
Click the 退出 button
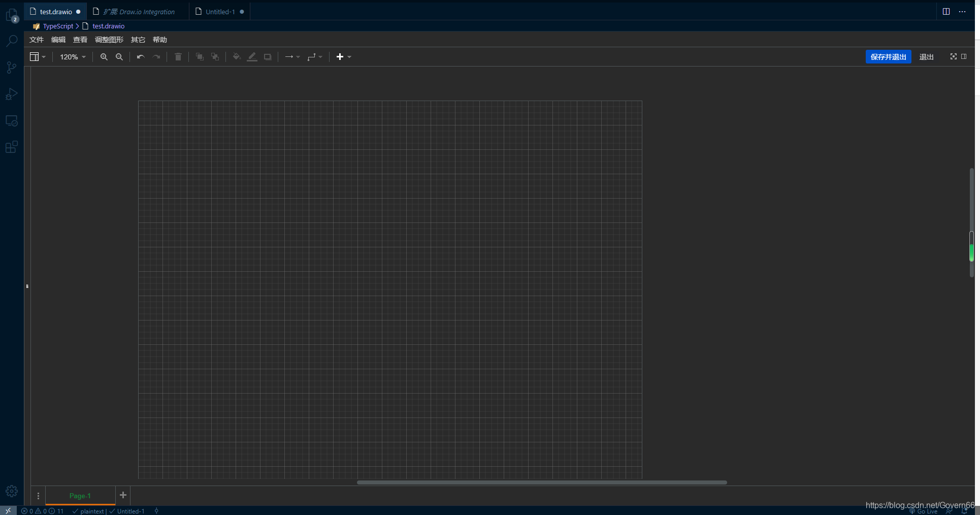click(x=927, y=57)
